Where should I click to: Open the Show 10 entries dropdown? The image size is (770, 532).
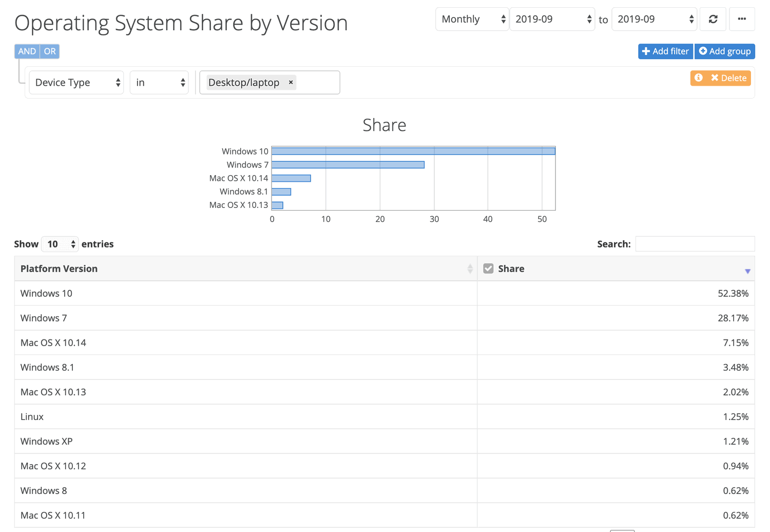[x=60, y=244]
